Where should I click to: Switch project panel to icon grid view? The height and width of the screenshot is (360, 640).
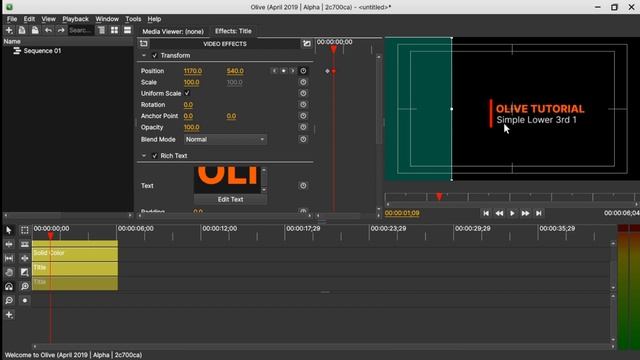[x=114, y=30]
